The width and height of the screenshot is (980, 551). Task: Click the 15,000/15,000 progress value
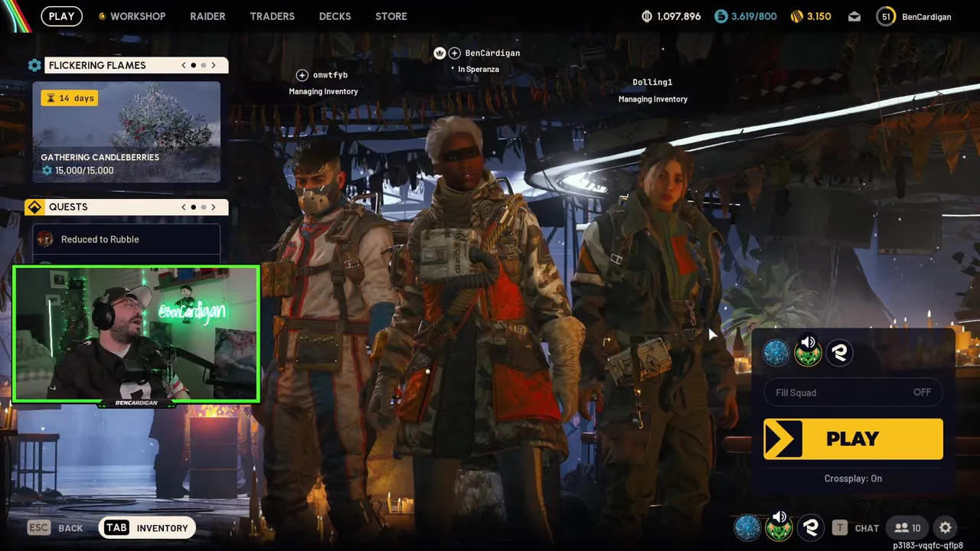[x=84, y=171]
